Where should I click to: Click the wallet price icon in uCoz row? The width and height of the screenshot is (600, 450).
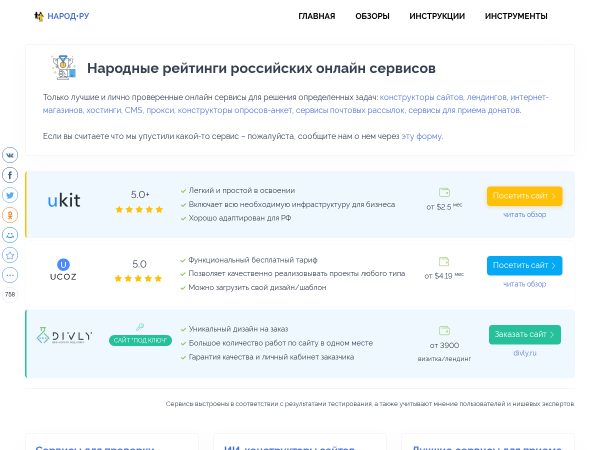[x=444, y=262]
